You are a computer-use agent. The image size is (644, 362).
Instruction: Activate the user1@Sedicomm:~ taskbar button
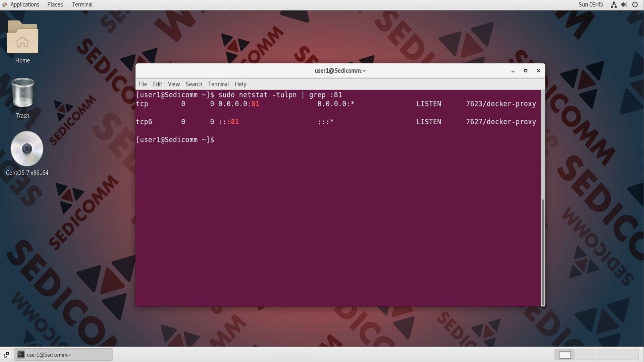click(64, 355)
